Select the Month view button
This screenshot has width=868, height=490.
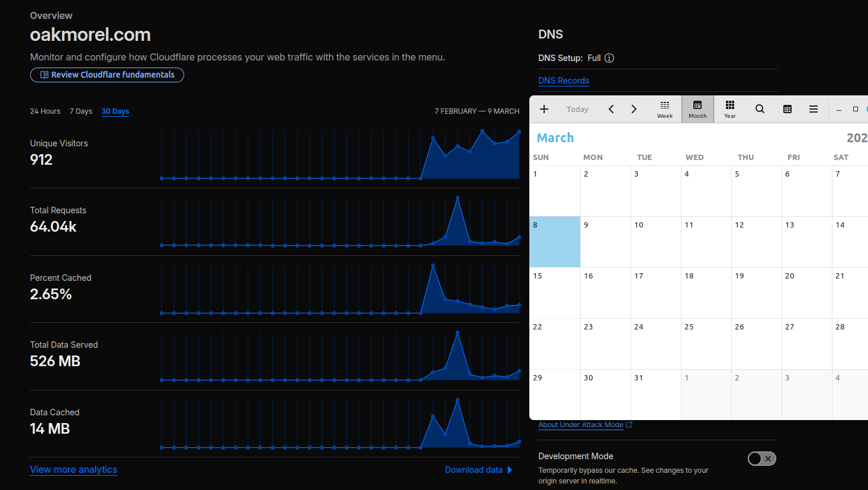[697, 109]
